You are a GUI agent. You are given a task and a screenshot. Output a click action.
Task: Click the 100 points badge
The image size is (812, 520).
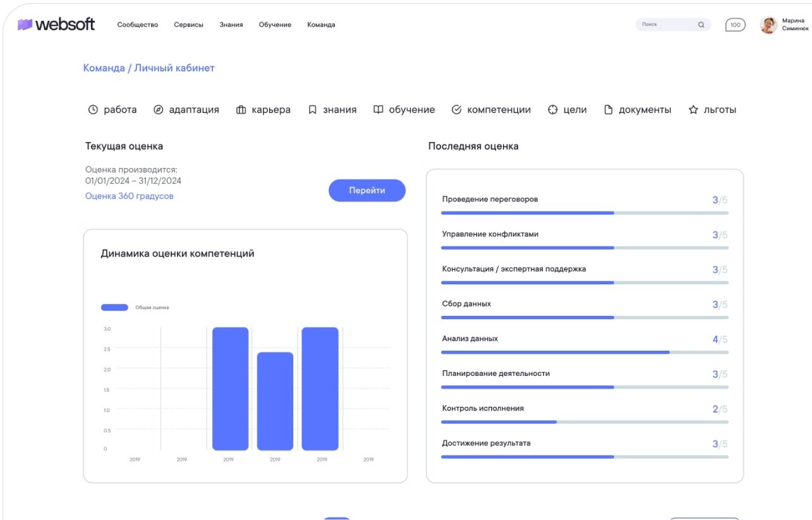tap(735, 25)
